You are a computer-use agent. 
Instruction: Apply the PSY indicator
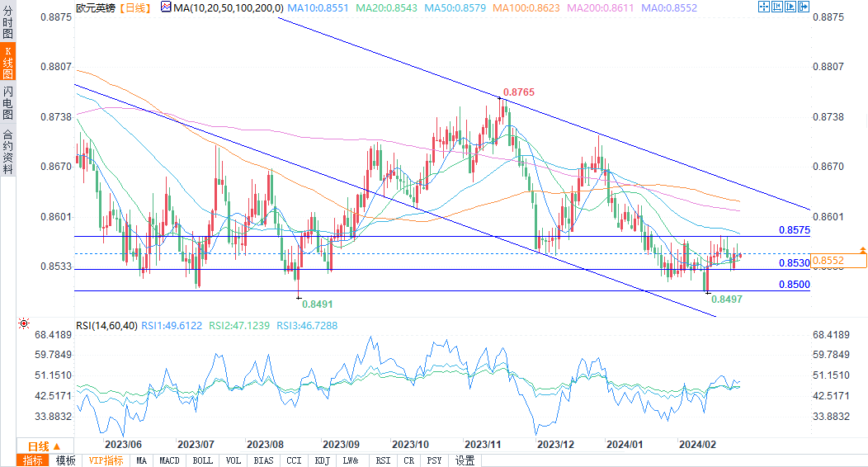(x=435, y=460)
